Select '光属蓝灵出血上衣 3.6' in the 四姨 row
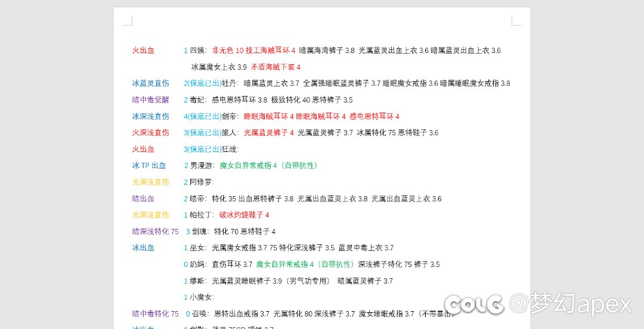The height and width of the screenshot is (329, 644). 394,51
